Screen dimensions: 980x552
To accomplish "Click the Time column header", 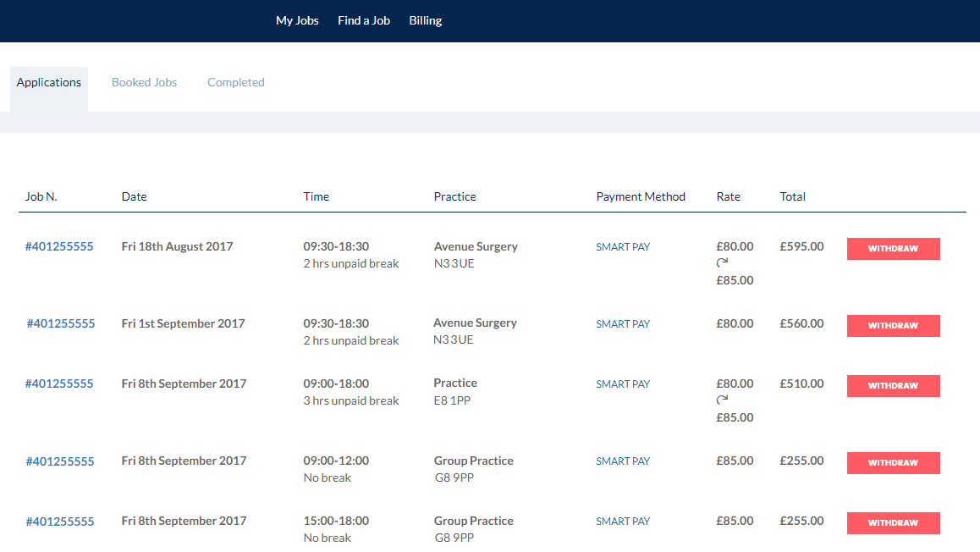I will point(317,196).
